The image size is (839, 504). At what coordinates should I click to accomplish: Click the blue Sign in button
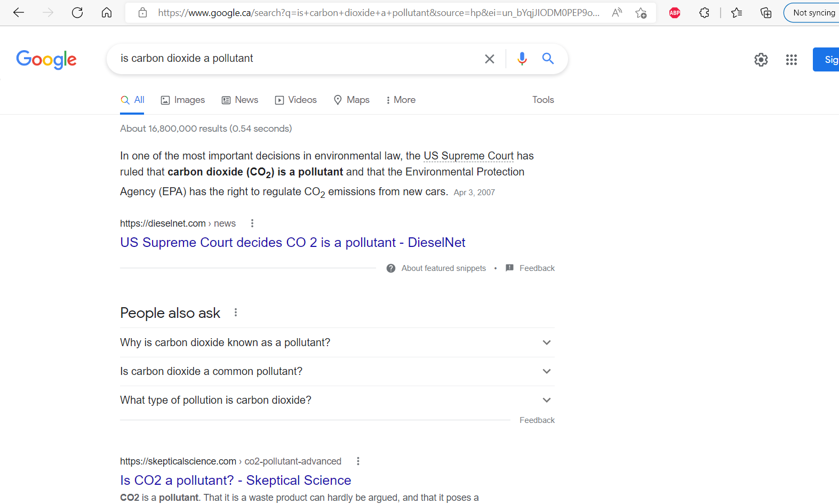(826, 60)
